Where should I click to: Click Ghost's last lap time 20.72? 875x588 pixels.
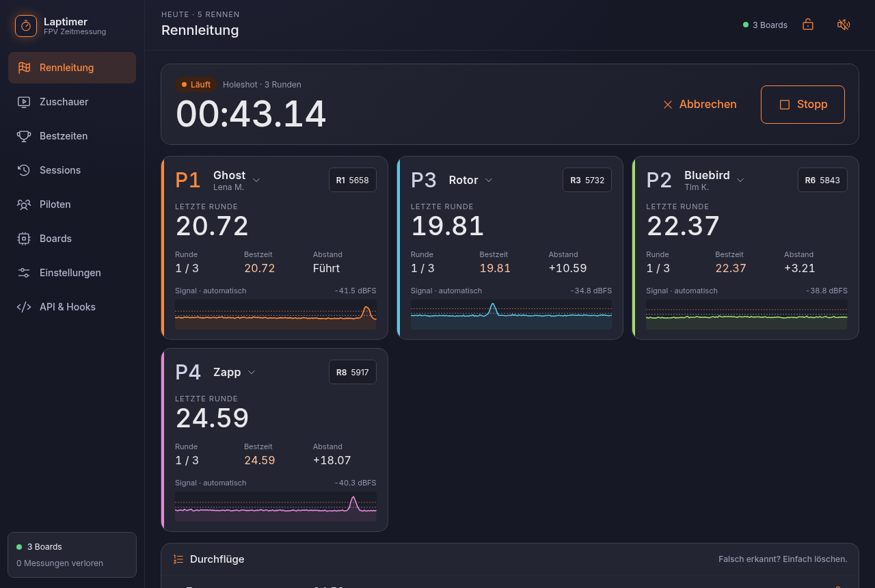pos(212,226)
